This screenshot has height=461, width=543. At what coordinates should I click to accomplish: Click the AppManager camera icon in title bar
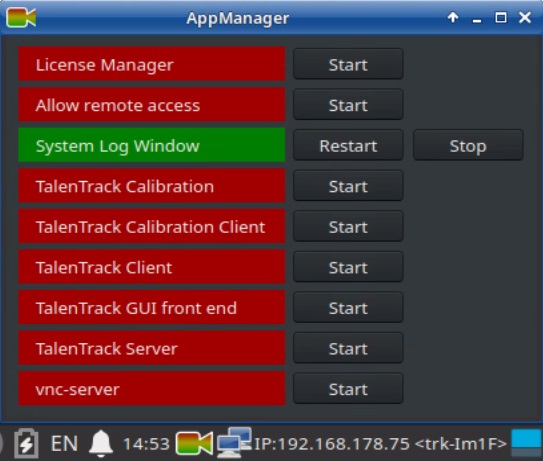coord(21,17)
